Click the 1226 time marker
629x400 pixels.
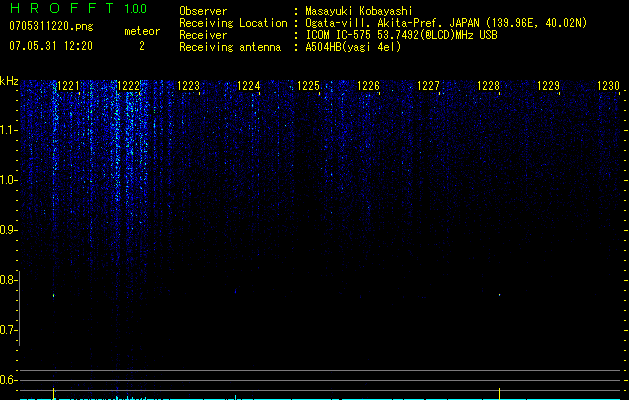[x=368, y=86]
